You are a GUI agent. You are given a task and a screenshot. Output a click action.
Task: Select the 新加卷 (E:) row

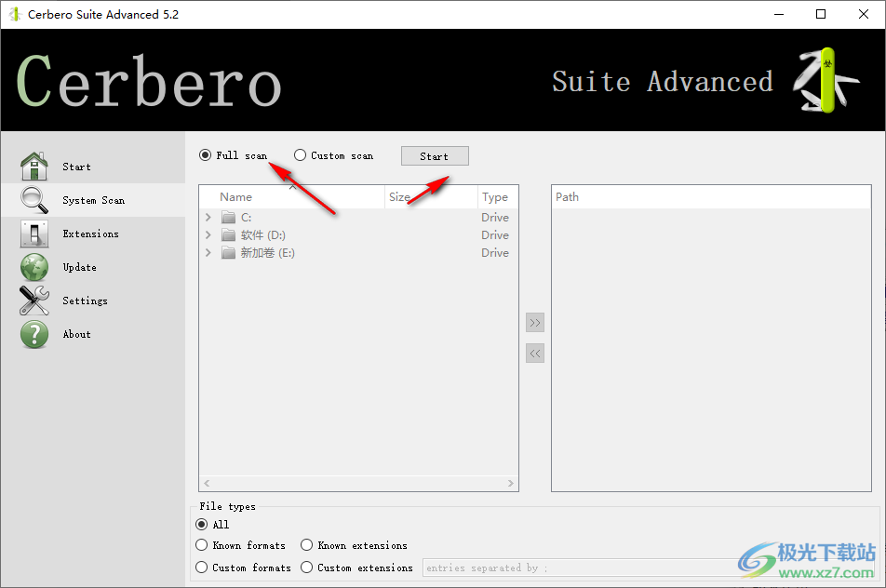358,252
